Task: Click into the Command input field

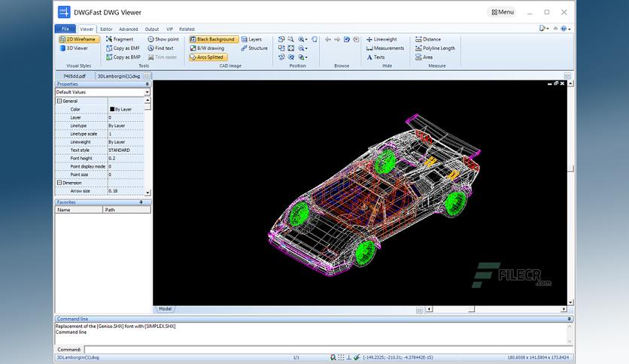Action: tap(329, 350)
